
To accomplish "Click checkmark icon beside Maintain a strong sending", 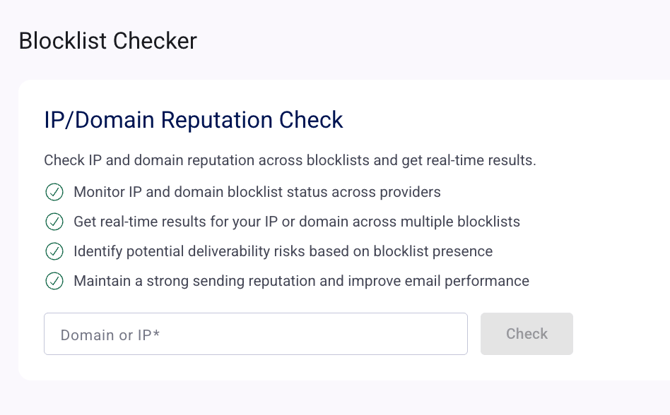I will click(x=54, y=281).
